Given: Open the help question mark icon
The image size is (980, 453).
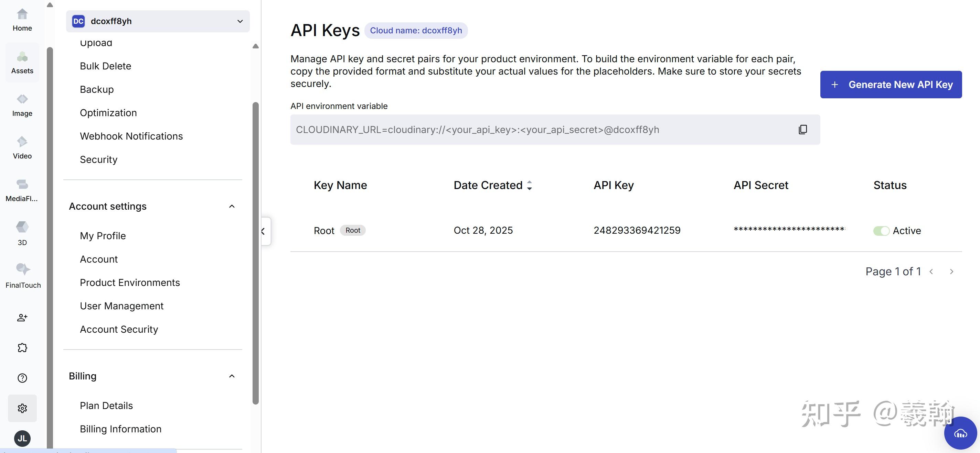Looking at the screenshot, I should tap(22, 378).
